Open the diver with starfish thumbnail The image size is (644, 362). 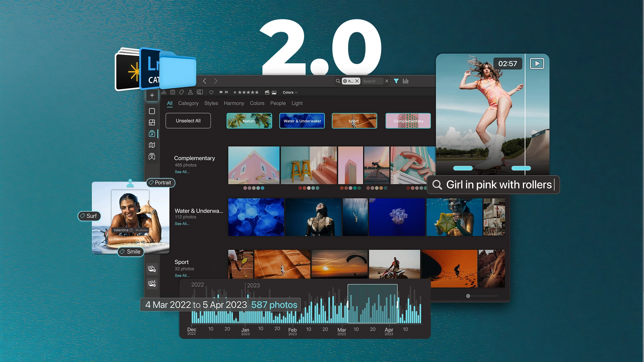(454, 217)
